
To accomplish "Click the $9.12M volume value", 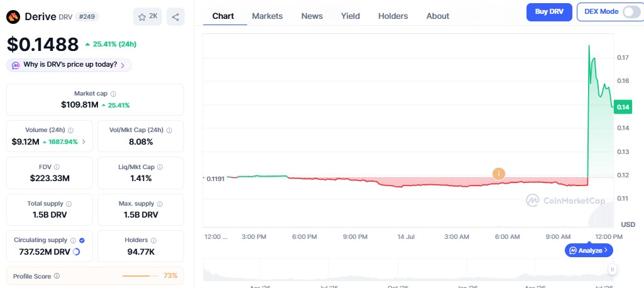I will pos(26,141).
